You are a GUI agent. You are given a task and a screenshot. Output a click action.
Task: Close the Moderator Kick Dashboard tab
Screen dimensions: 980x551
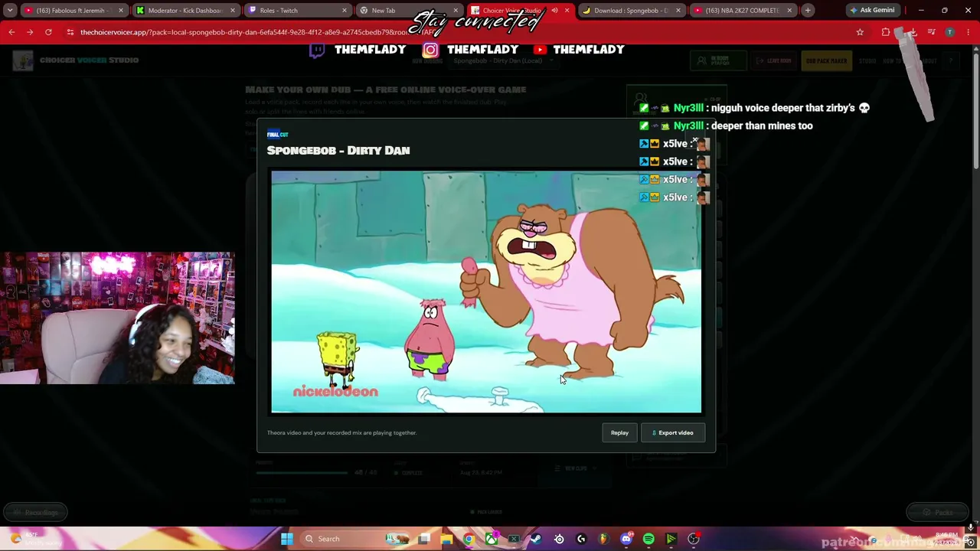(x=232, y=11)
